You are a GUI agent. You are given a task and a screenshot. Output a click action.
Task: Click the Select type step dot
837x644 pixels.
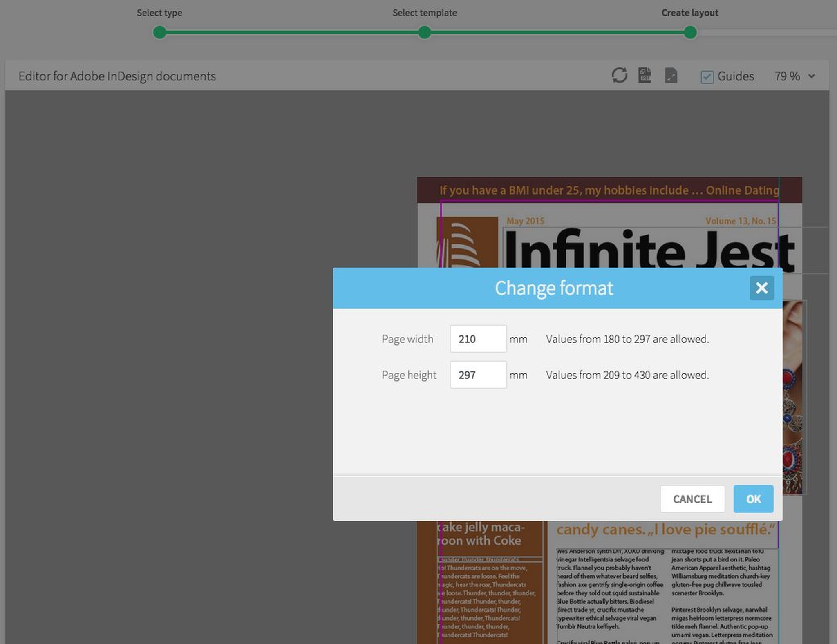click(x=159, y=32)
